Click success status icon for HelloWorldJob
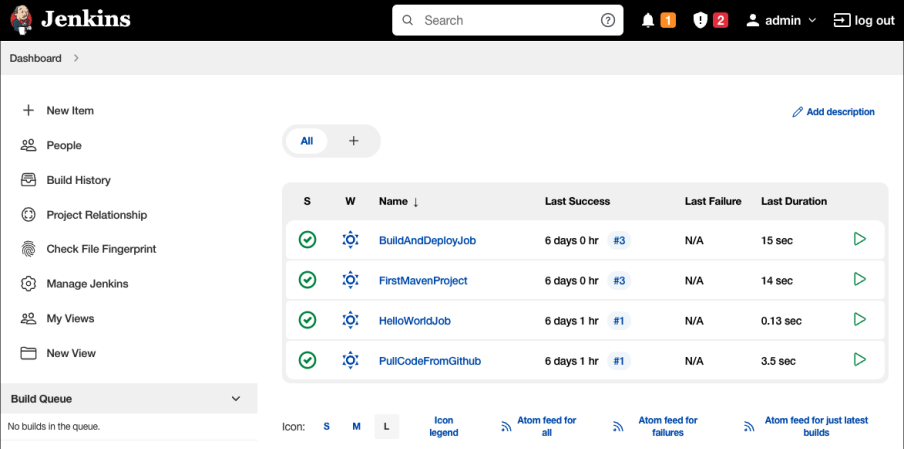The width and height of the screenshot is (904, 449). [307, 320]
